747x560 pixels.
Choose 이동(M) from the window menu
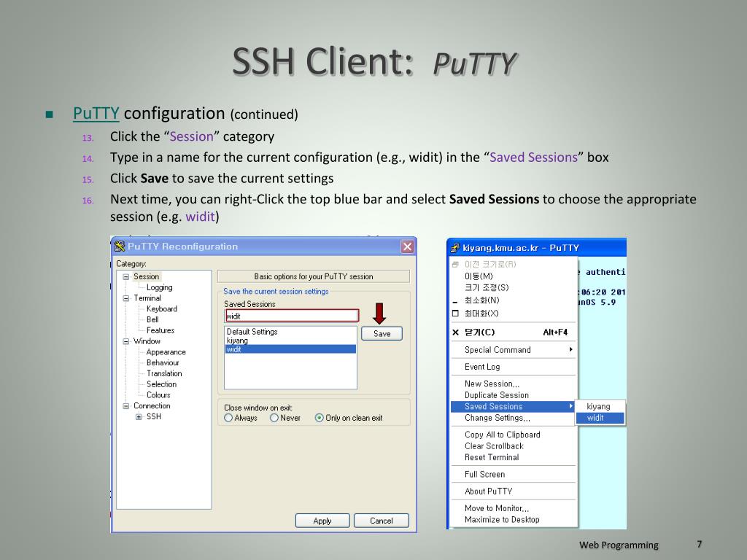coord(513,276)
